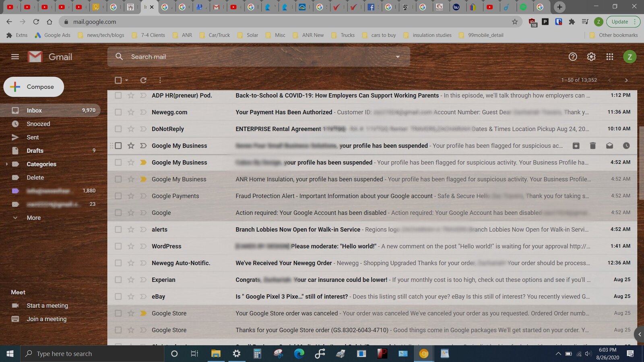
Task: Expand the Categories label
Action: (6, 164)
